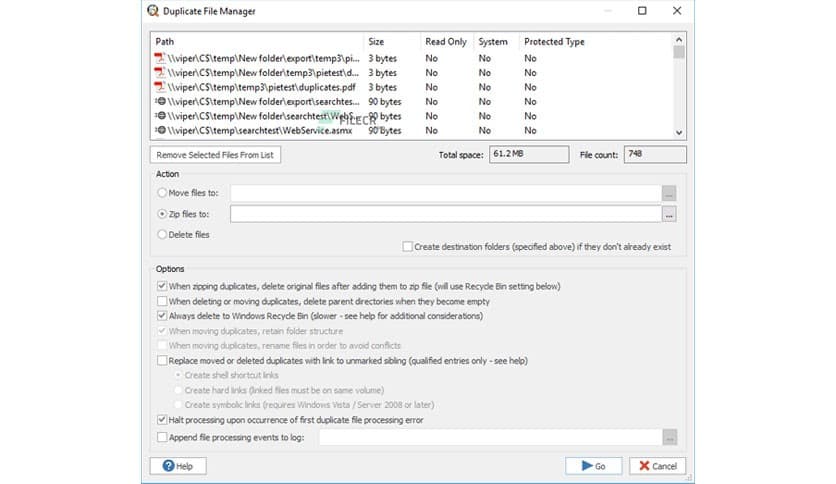
Task: Click 3 bytes size of duplicates.pdf row
Action: coord(382,87)
